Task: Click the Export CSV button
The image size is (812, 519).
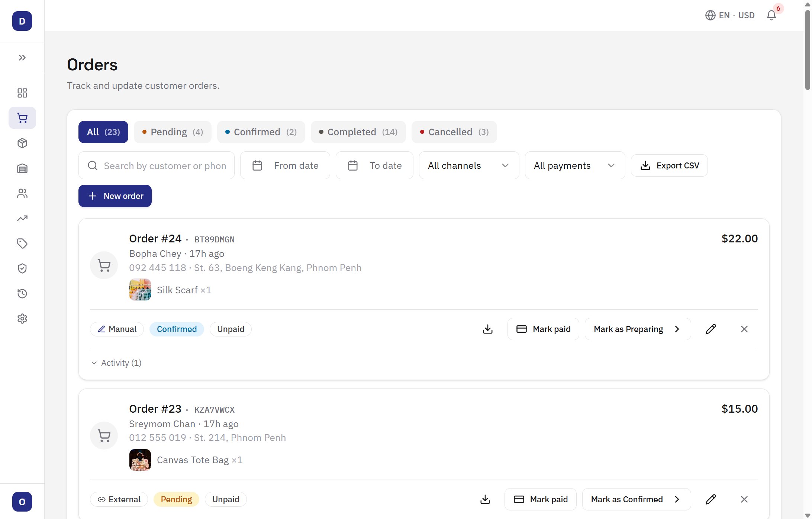Action: [669, 165]
